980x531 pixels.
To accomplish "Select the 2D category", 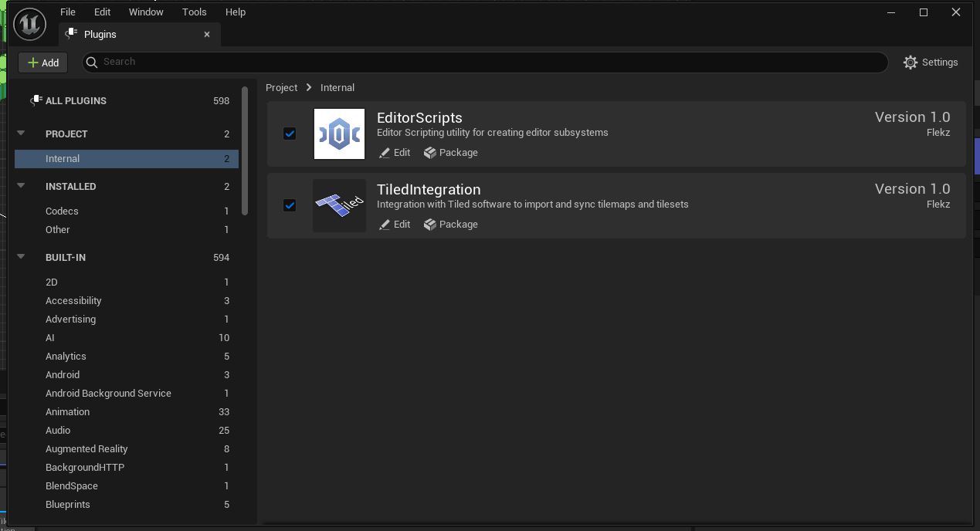I will (x=127, y=282).
